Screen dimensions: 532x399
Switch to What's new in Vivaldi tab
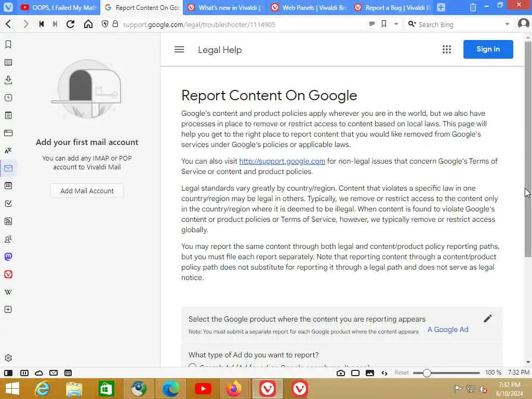point(225,7)
